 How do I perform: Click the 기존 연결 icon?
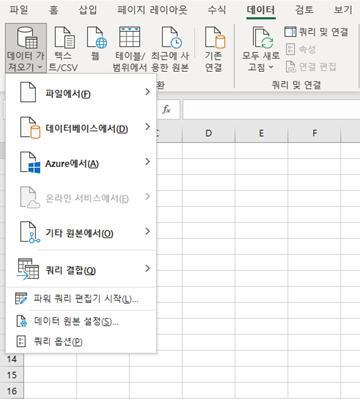[215, 38]
